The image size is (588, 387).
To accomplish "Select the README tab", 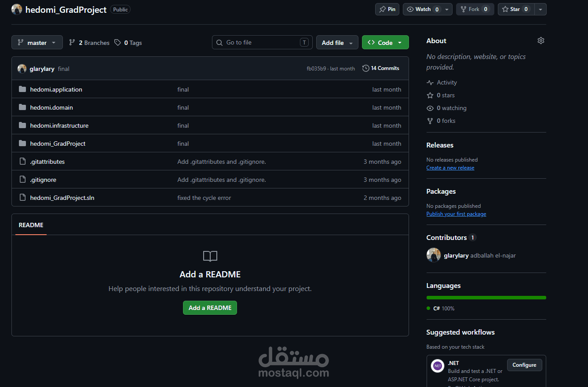I will click(31, 225).
